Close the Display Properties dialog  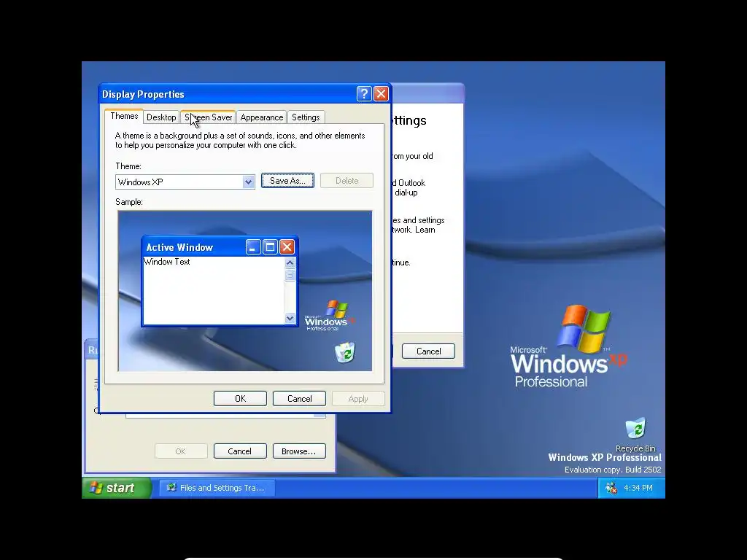[x=381, y=94]
